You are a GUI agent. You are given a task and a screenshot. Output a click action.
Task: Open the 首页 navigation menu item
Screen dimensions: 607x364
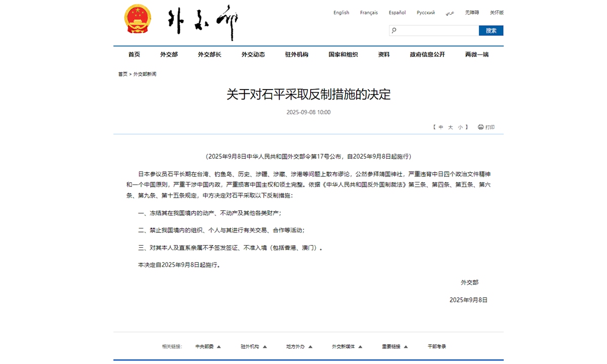(x=134, y=54)
